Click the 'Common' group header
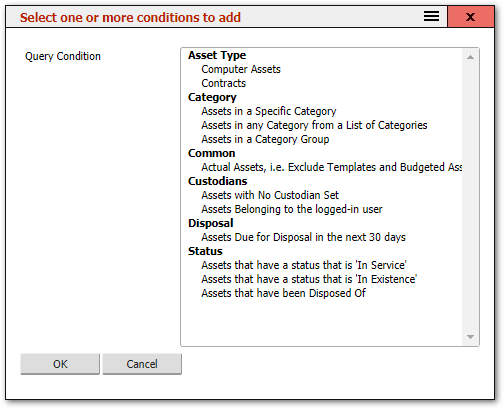The height and width of the screenshot is (409, 504). point(212,153)
